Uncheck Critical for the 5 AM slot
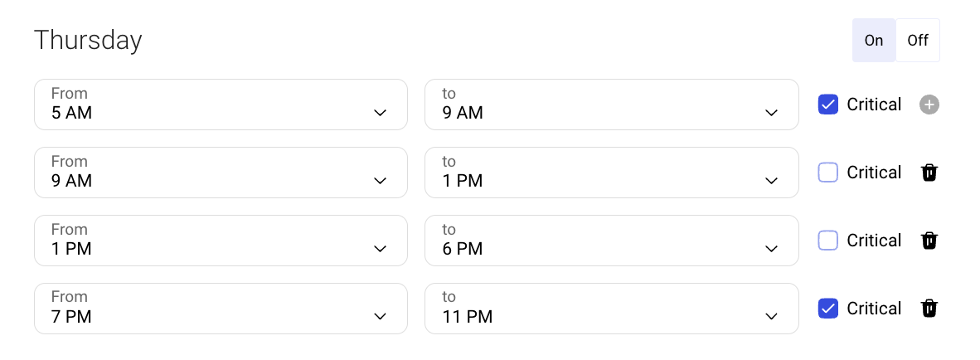Screen dimensions: 980x360 (827, 105)
